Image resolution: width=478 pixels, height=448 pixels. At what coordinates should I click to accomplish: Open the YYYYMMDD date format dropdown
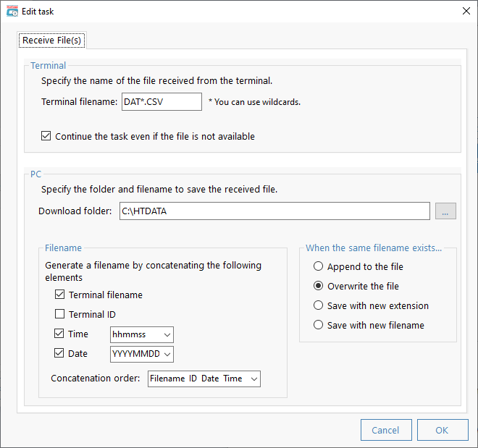142,354
